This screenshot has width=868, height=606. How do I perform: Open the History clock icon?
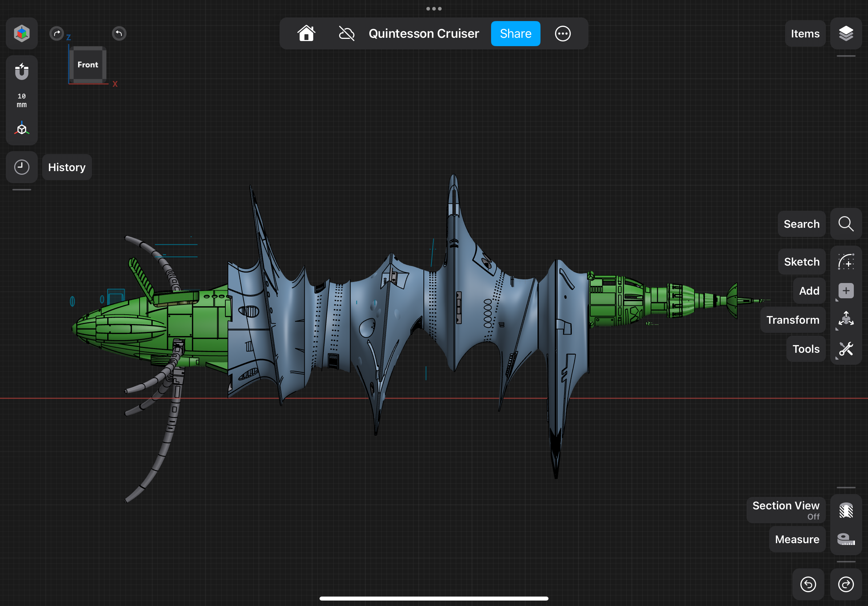21,167
